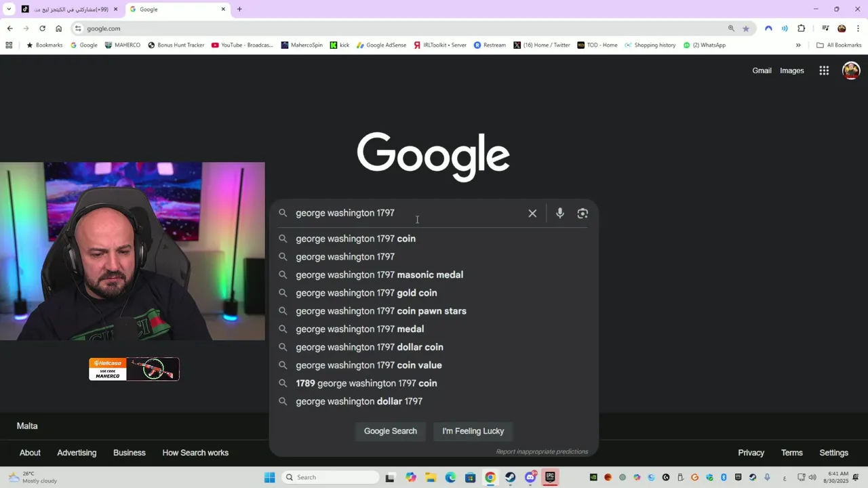Open WhatsApp bookmark
Screen dimensions: 868x488
[705, 45]
